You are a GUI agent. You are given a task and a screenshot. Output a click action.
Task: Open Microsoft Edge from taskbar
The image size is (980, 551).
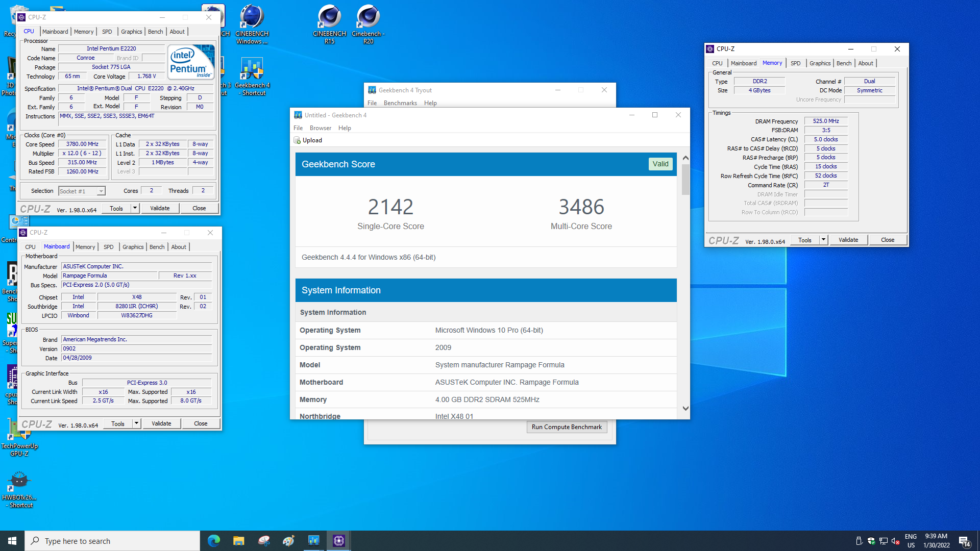point(214,541)
